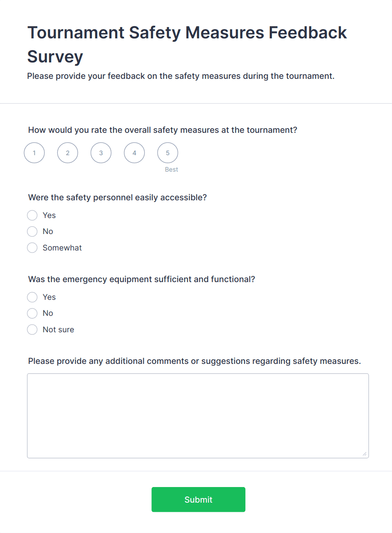This screenshot has height=533, width=392.
Task: Select the top rating of 5
Action: (167, 153)
